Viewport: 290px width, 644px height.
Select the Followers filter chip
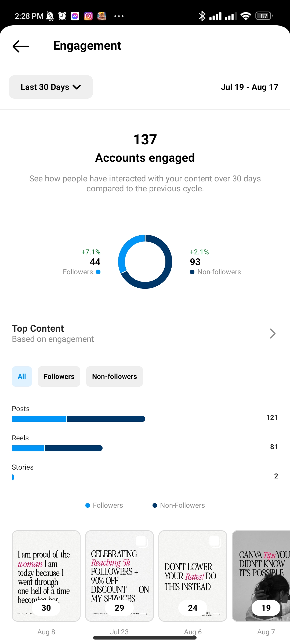(59, 376)
